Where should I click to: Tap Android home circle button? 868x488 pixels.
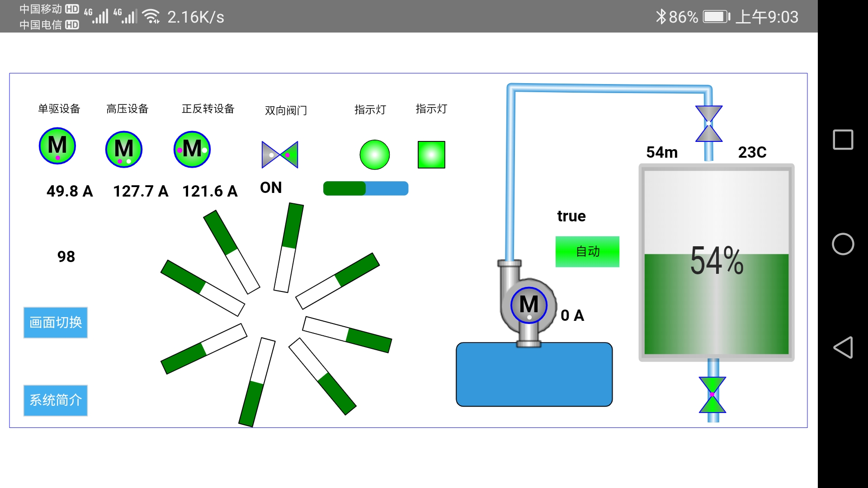click(843, 244)
